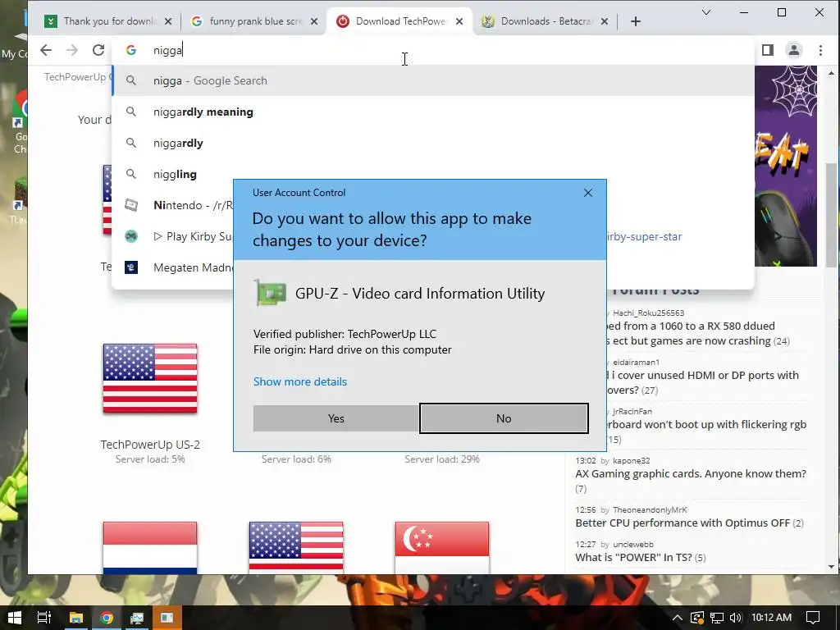Click the 'Server load: 29%' text
The height and width of the screenshot is (630, 840).
(x=442, y=459)
